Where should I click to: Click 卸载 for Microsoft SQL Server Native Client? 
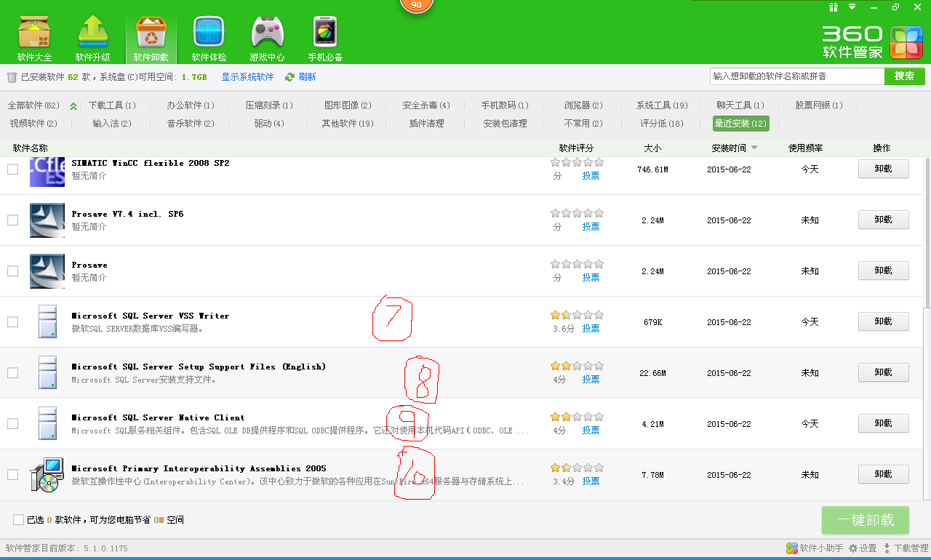pyautogui.click(x=884, y=423)
